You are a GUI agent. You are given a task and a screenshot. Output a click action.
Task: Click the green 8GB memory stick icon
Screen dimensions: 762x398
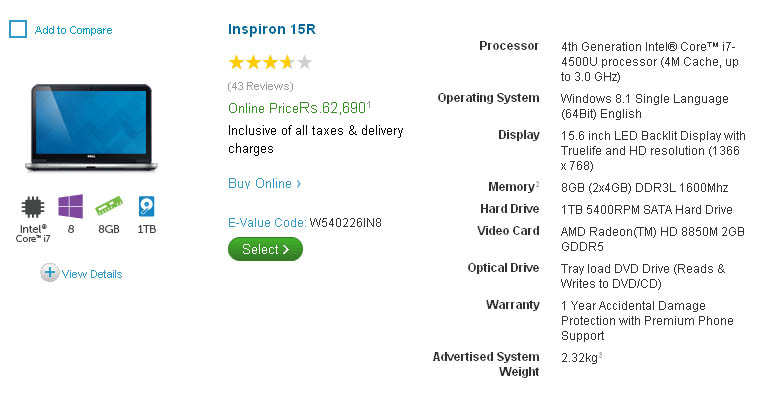108,206
